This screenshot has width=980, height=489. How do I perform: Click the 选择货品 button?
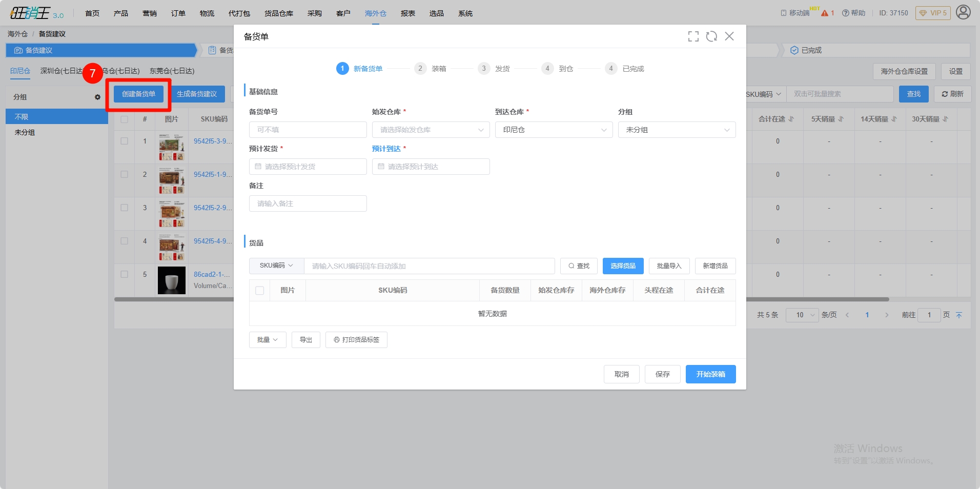(x=623, y=266)
